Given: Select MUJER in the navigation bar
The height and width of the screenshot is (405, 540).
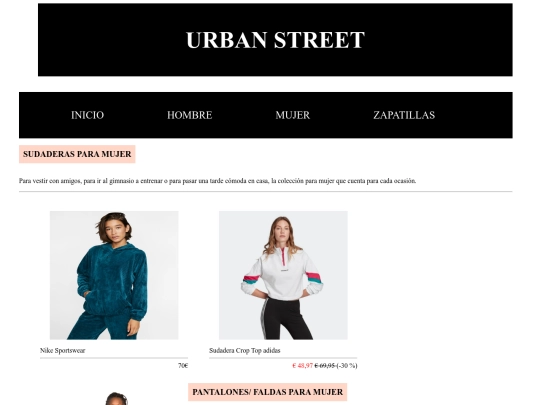Looking at the screenshot, I should point(292,115).
